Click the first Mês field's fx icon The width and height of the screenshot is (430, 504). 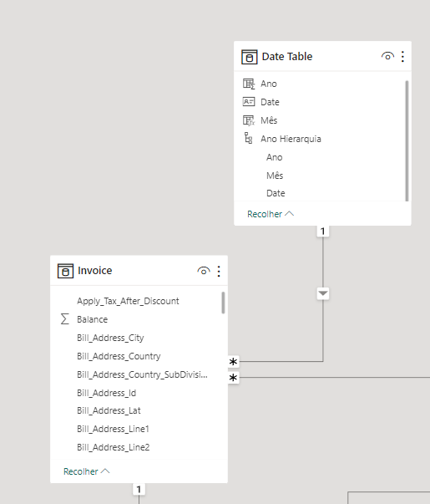(x=249, y=120)
